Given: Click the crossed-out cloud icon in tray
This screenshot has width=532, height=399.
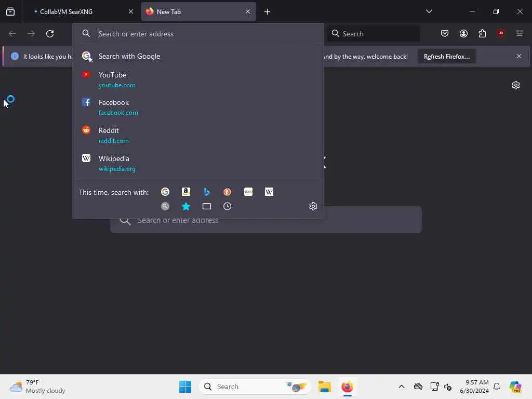Looking at the screenshot, I should tap(418, 387).
